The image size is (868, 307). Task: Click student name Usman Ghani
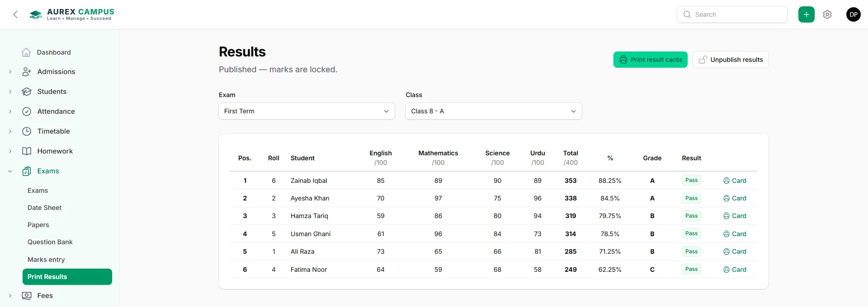point(311,234)
